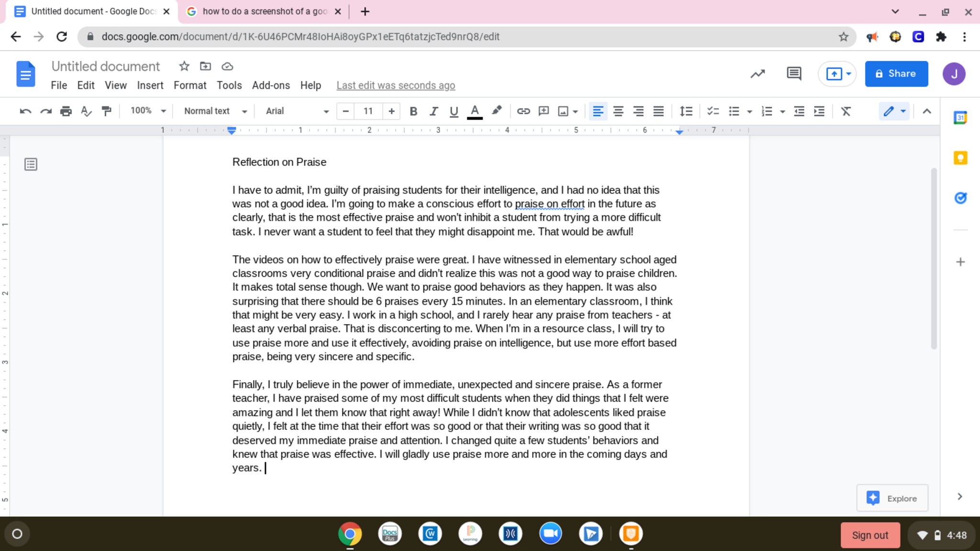The height and width of the screenshot is (551, 980).
Task: Click the blue Share button
Action: click(896, 74)
